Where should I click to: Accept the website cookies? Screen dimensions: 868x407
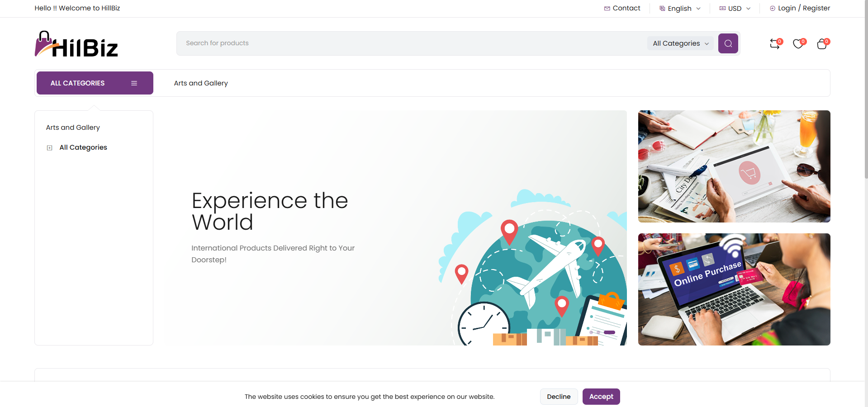click(601, 397)
